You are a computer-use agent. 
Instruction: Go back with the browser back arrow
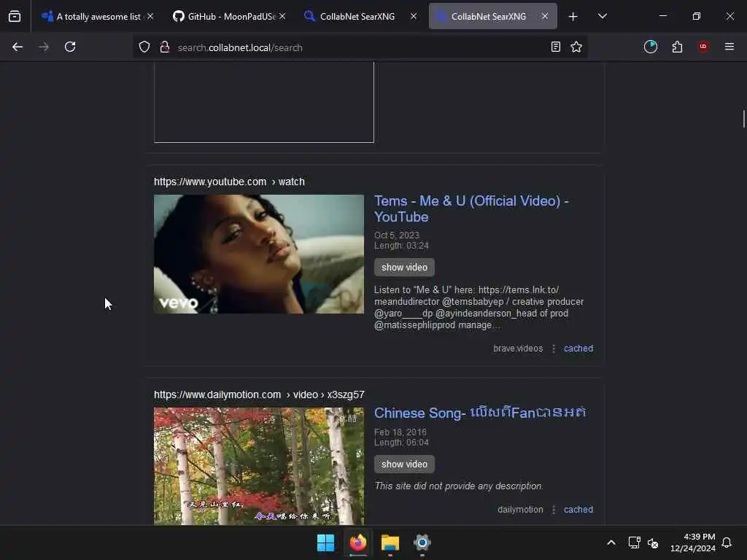(x=18, y=47)
